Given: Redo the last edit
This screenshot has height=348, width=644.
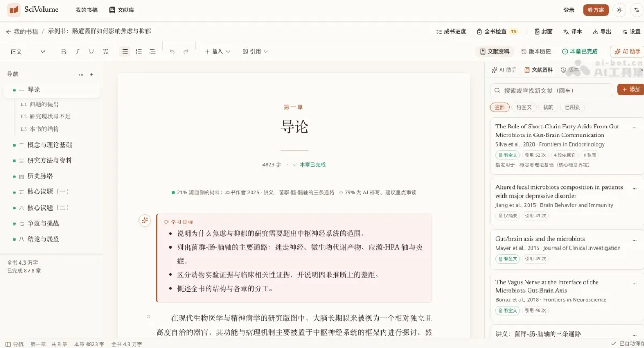Looking at the screenshot, I should pyautogui.click(x=186, y=52).
